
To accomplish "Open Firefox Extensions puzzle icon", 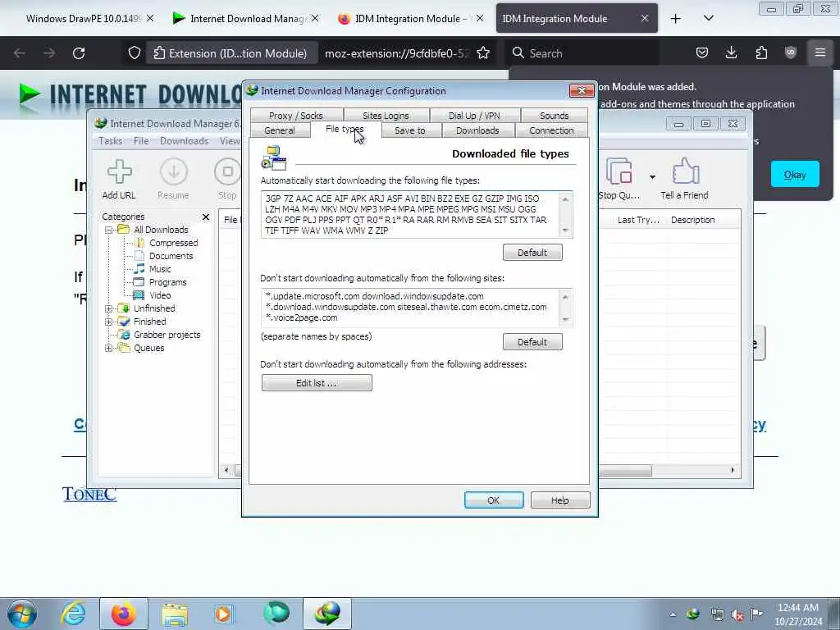I will click(761, 52).
